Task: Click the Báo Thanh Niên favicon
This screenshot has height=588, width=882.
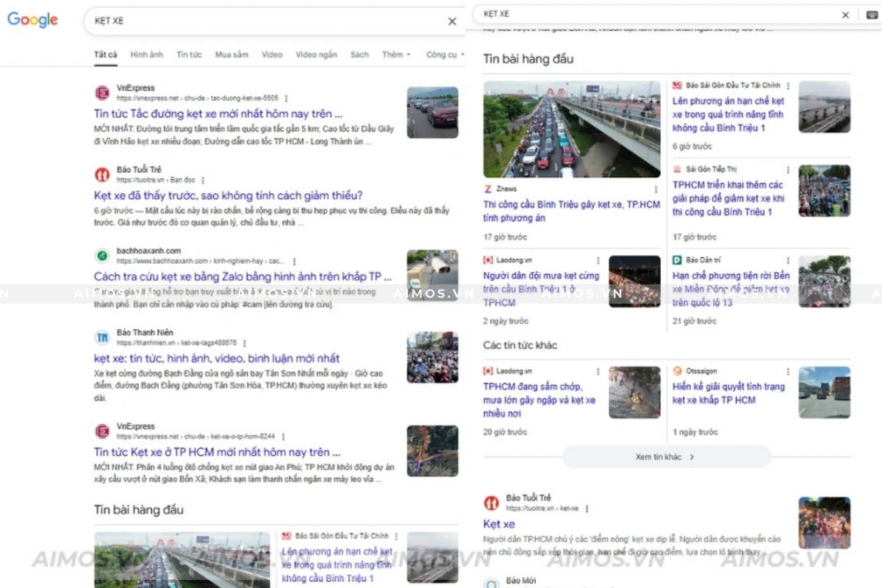Action: [102, 337]
